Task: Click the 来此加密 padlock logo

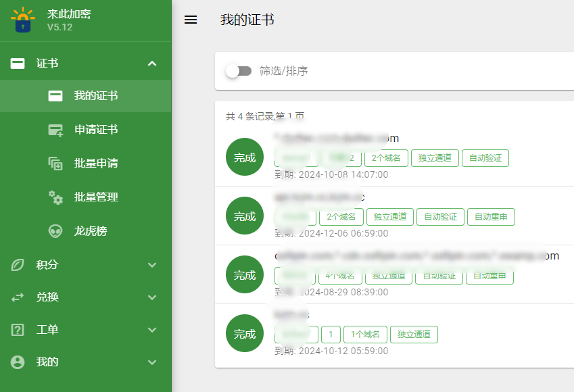Action: point(23,20)
